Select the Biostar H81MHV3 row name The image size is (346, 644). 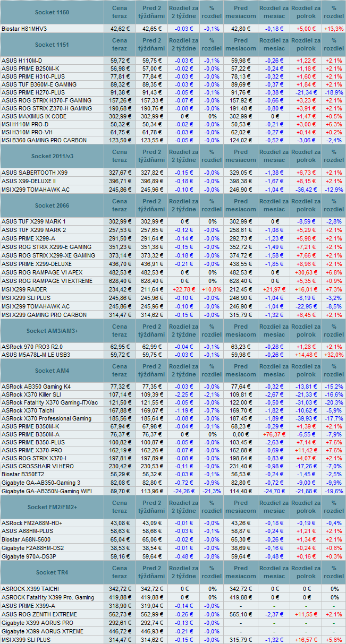24,29
